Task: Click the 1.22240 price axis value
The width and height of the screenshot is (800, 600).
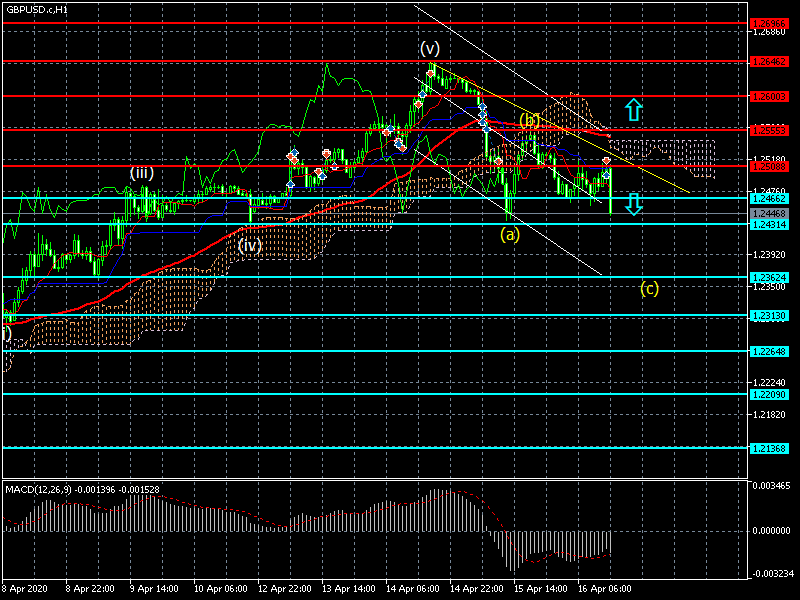Action: [769, 383]
